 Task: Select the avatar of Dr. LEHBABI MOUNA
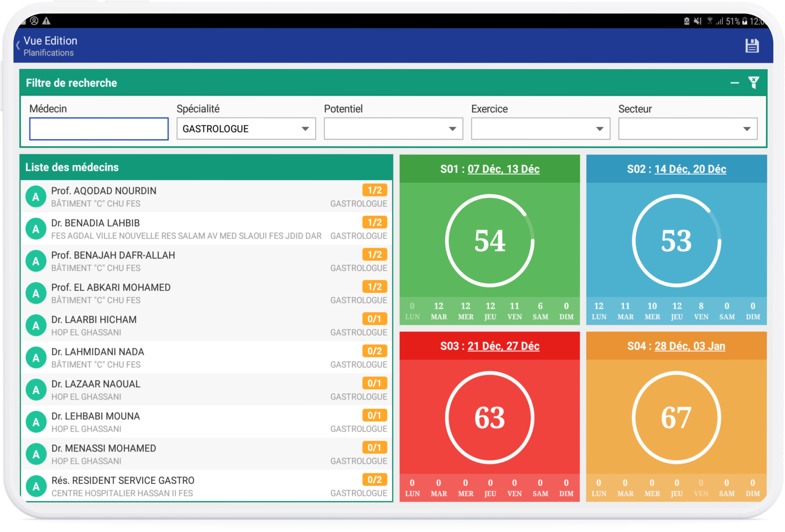pos(36,422)
